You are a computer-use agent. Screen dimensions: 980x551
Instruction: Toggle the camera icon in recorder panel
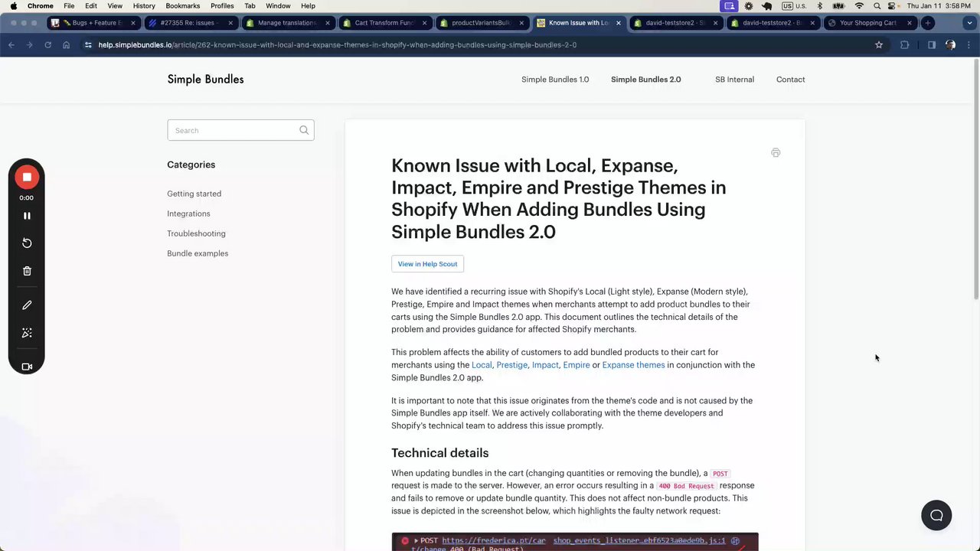click(27, 367)
